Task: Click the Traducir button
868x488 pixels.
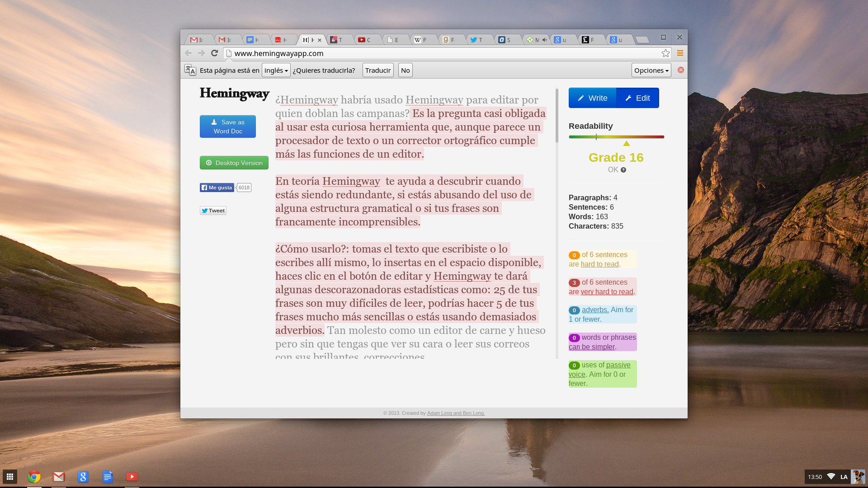Action: coord(378,70)
